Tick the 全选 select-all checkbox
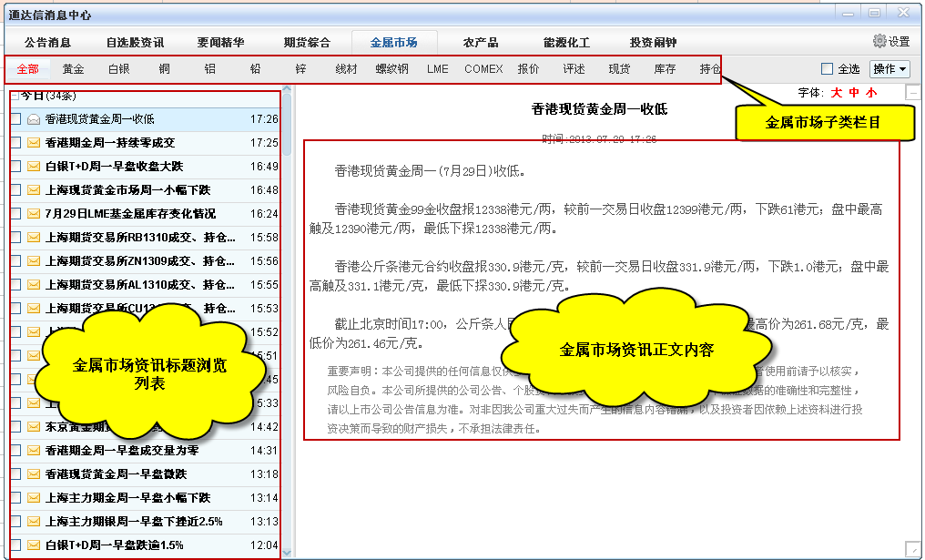The image size is (925, 560). coord(827,69)
